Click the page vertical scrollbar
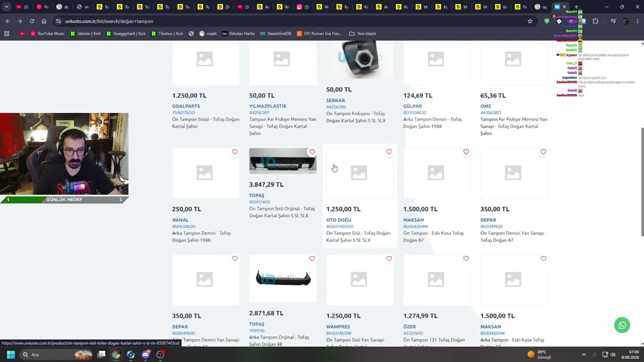The width and height of the screenshot is (644, 362). 641,181
